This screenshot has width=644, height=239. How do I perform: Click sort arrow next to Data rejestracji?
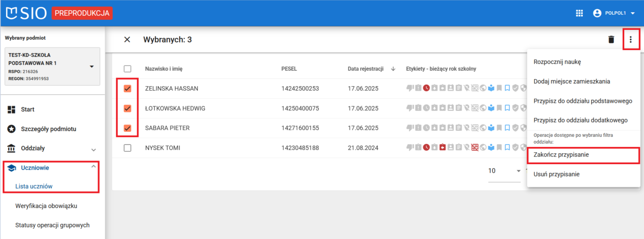[393, 69]
